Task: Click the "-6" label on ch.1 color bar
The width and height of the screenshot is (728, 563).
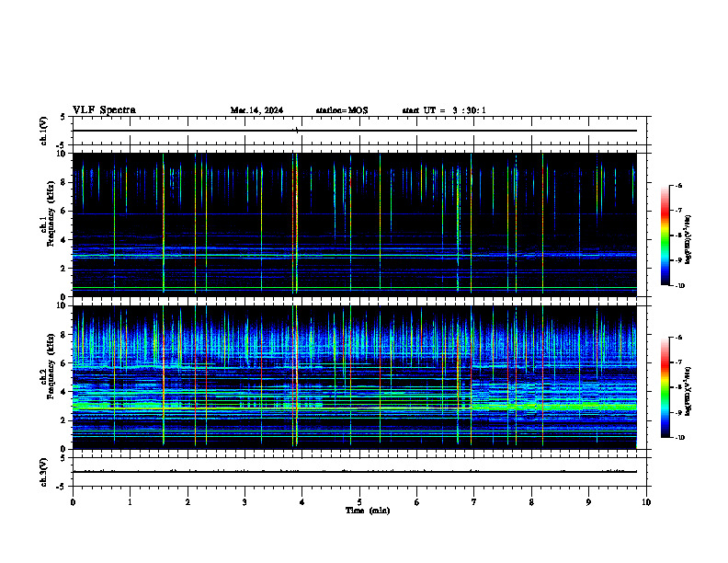Action: tap(678, 185)
